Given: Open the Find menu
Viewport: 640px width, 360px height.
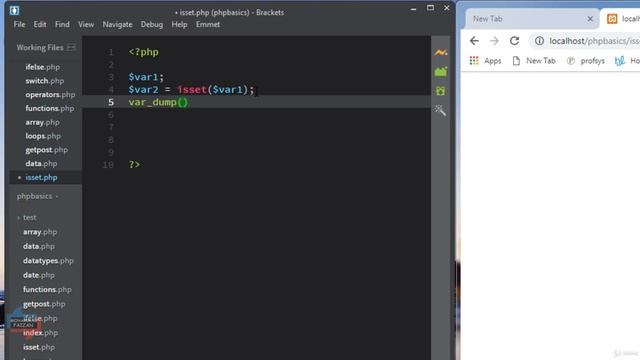Looking at the screenshot, I should click(x=62, y=24).
